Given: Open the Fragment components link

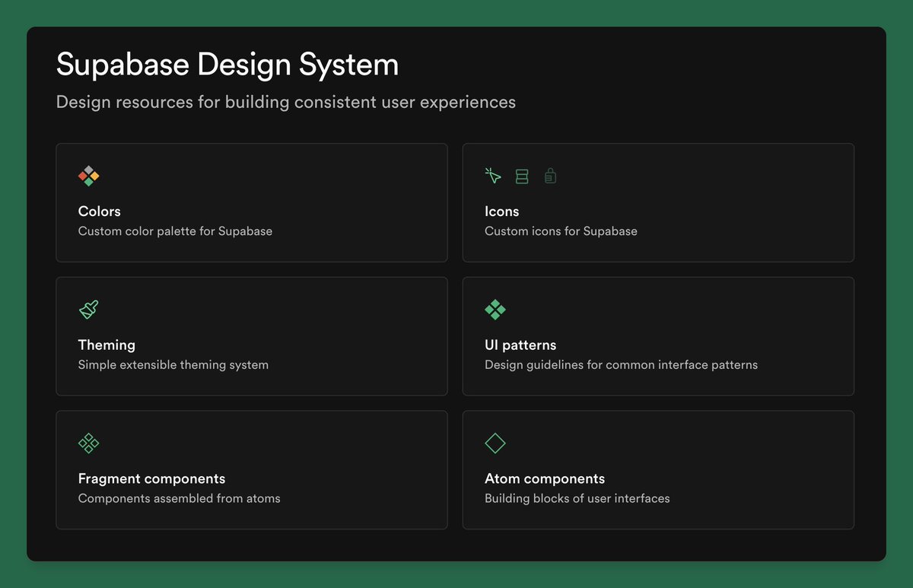Looking at the screenshot, I should pyautogui.click(x=252, y=470).
